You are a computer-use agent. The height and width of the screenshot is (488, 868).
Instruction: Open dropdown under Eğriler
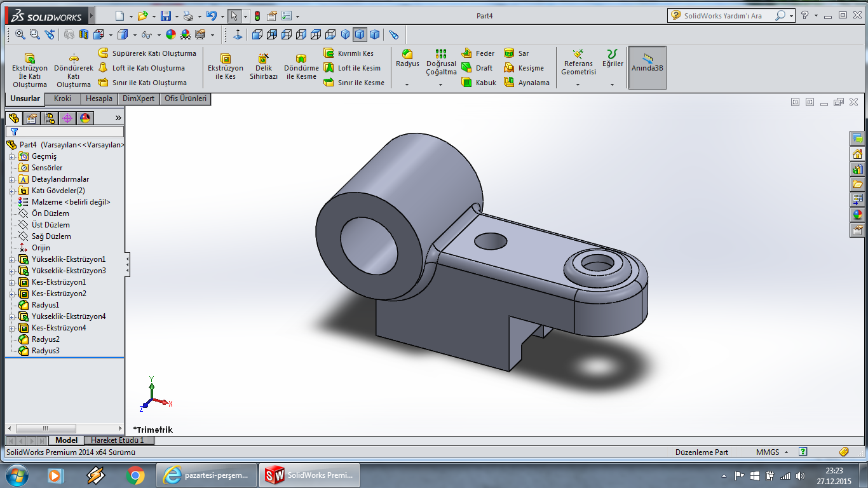(x=613, y=84)
